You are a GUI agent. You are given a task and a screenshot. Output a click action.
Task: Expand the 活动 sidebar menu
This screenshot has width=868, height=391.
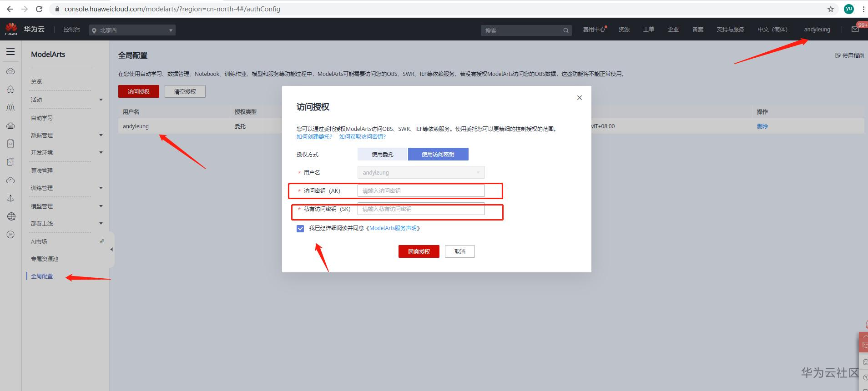101,100
